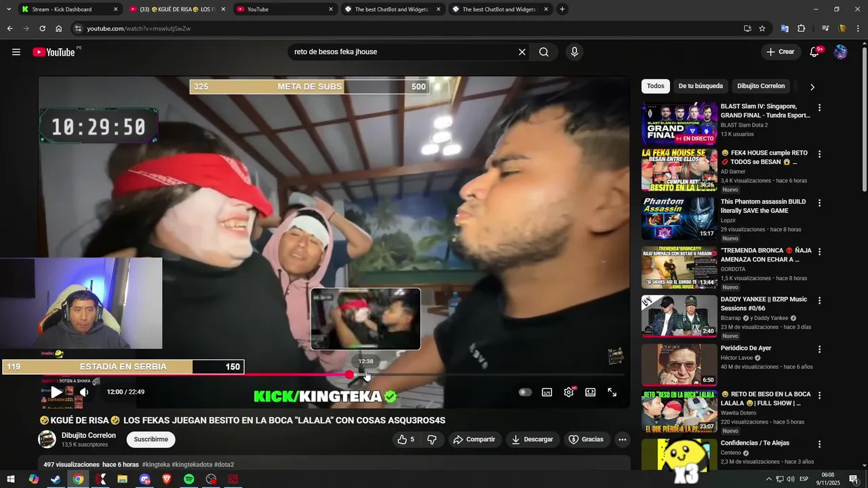Select the De tu búsqueda chip
The height and width of the screenshot is (488, 868).
click(701, 86)
